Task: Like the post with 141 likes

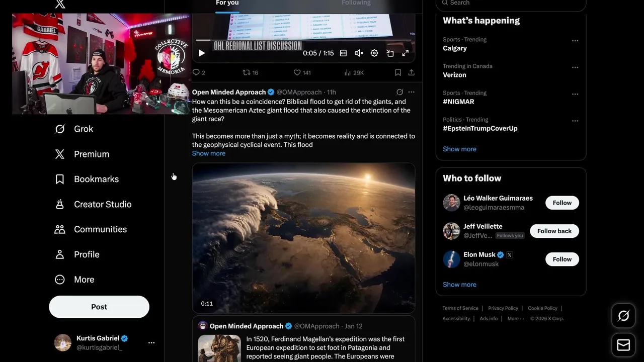Action: pos(302,72)
